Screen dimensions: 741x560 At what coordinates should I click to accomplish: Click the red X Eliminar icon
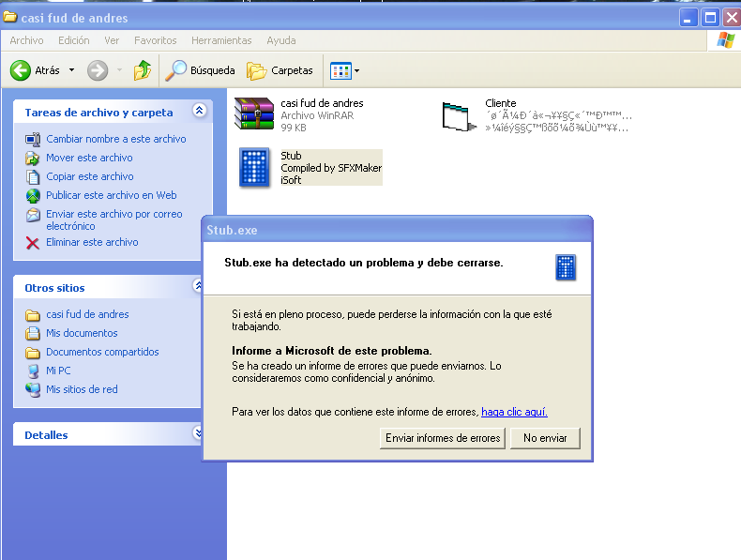pos(32,243)
